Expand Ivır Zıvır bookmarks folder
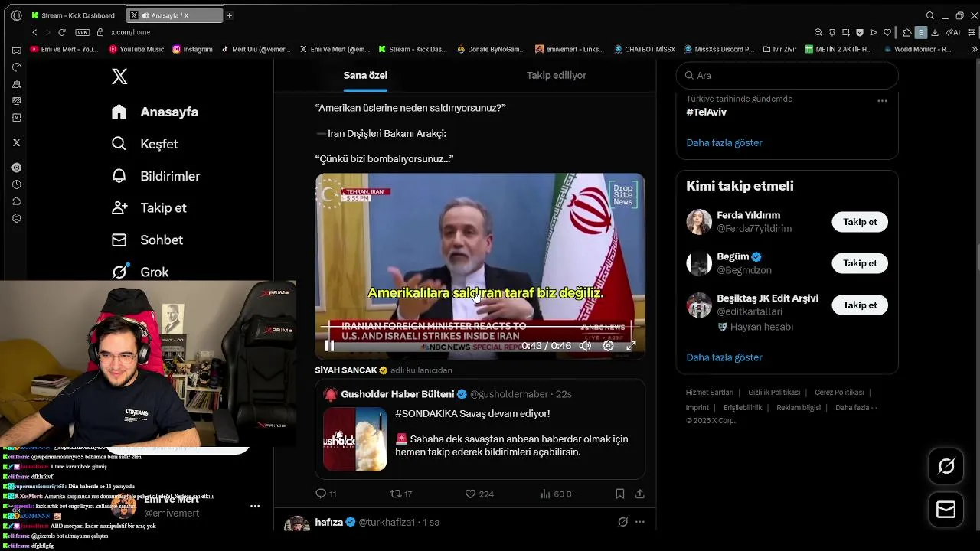Screen dimensions: 980x551 (779, 49)
